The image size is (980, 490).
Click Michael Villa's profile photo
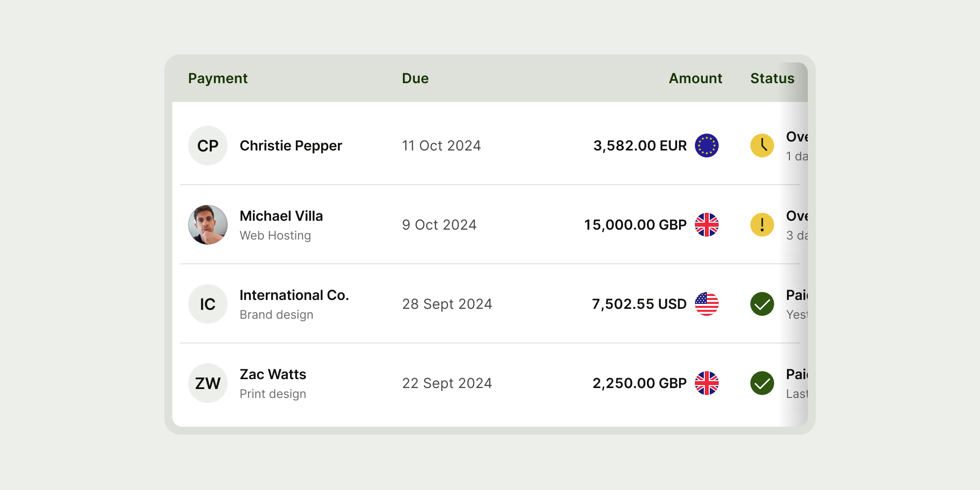(208, 225)
